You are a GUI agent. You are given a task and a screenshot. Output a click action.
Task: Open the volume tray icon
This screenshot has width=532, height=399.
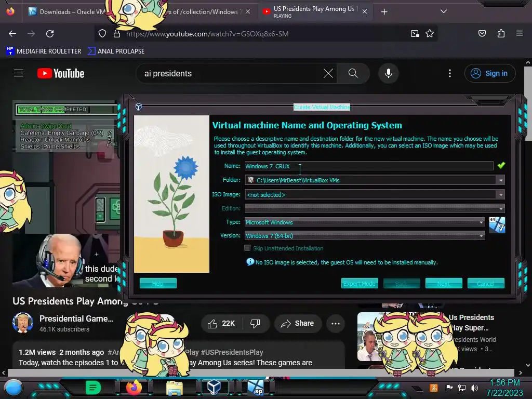point(474,388)
